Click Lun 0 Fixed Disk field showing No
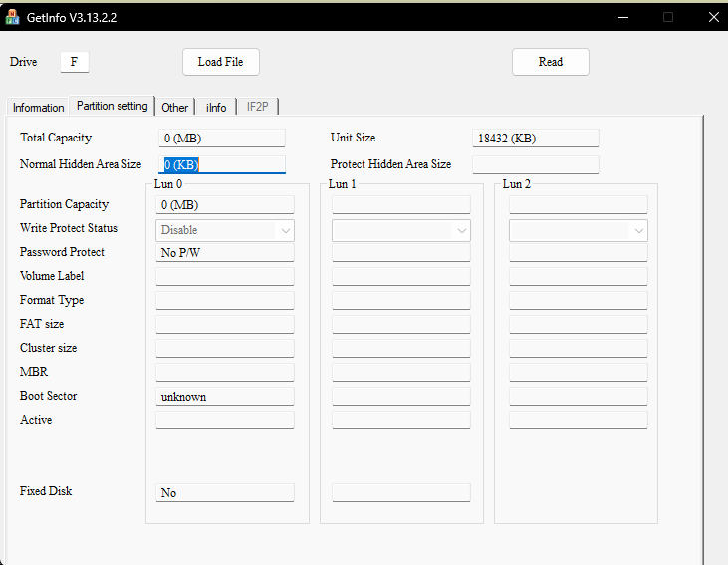Image resolution: width=728 pixels, height=565 pixels. click(225, 493)
